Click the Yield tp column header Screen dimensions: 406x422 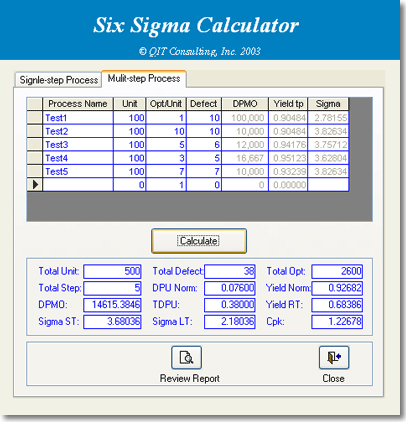[288, 104]
